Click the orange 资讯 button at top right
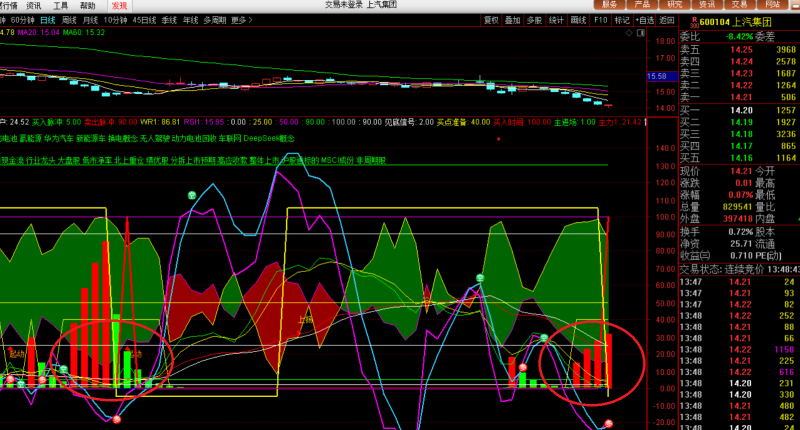Screen dimensions: 800x430 (707, 5)
